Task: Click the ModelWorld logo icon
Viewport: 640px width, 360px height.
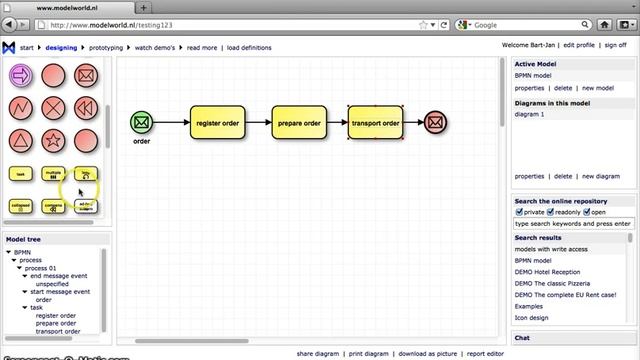Action: coord(9,48)
